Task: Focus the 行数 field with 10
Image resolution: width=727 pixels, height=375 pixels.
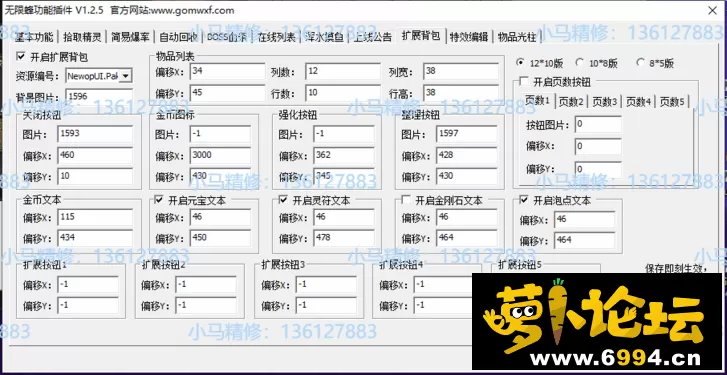Action: coord(343,93)
